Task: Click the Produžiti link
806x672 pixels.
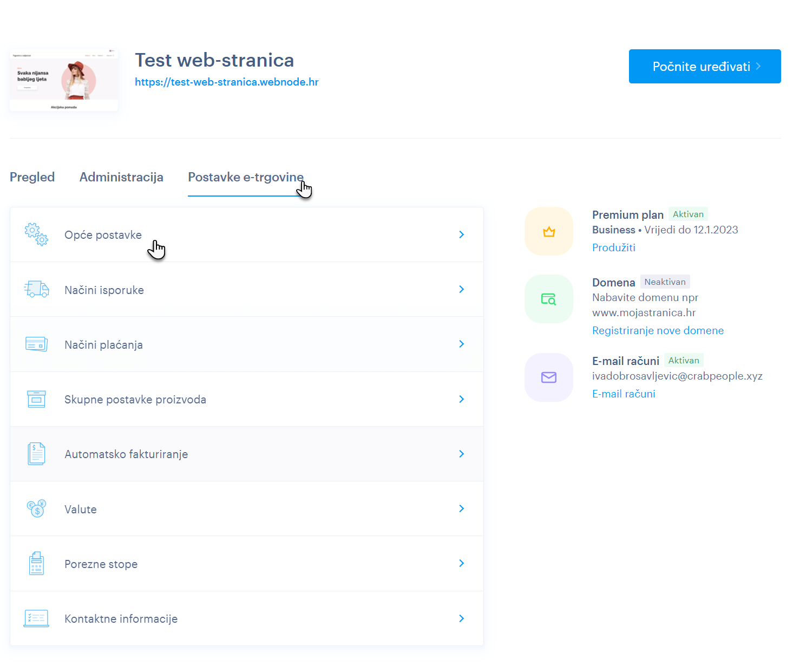Action: (x=614, y=247)
